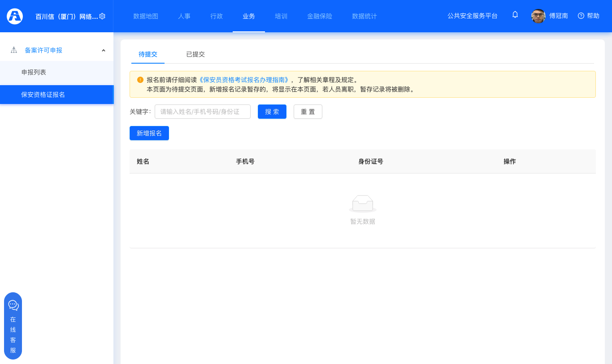Screen dimensions: 612x364
Task: Go to 数据统计 nav tab
Action: [x=365, y=16]
